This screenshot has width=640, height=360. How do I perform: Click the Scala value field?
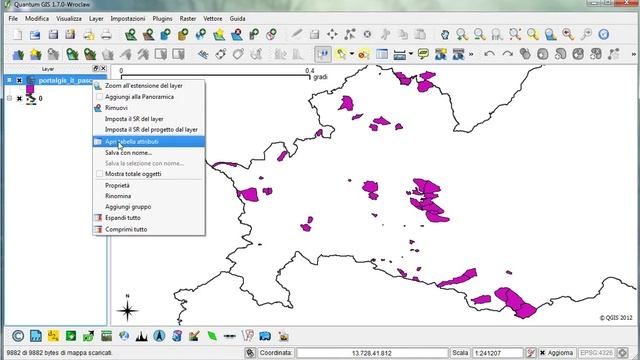click(x=497, y=353)
